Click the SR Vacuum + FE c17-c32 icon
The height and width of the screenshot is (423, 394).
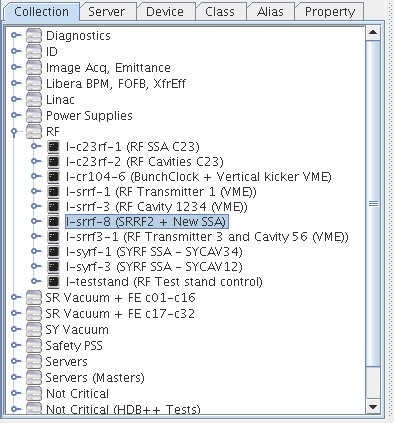[x=34, y=313]
